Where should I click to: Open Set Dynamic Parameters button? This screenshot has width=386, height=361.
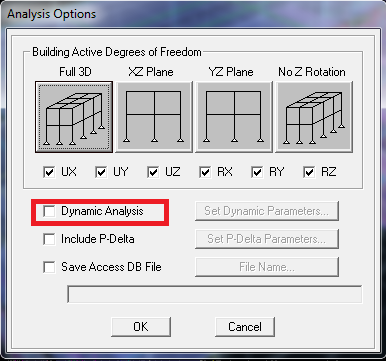coord(267,211)
